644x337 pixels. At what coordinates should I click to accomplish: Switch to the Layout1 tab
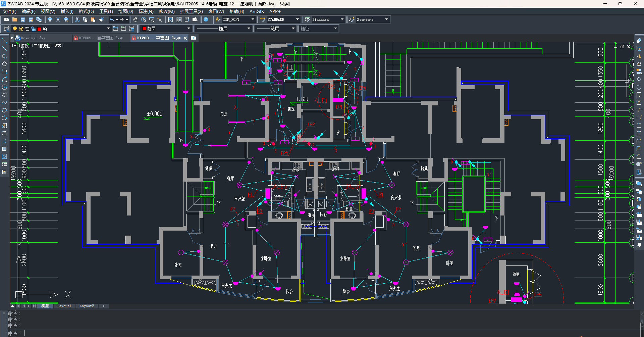(x=64, y=306)
